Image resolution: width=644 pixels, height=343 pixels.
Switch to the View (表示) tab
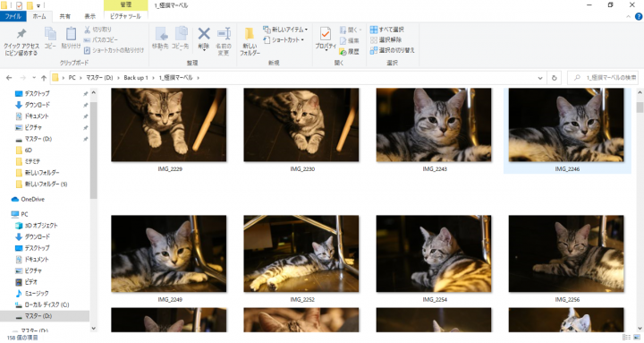[x=90, y=16]
